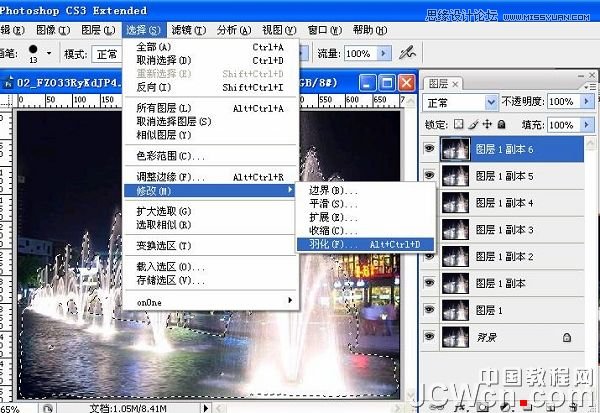Toggle visibility of 图层 1 副本 3
This screenshot has height=413, width=600.
[430, 231]
